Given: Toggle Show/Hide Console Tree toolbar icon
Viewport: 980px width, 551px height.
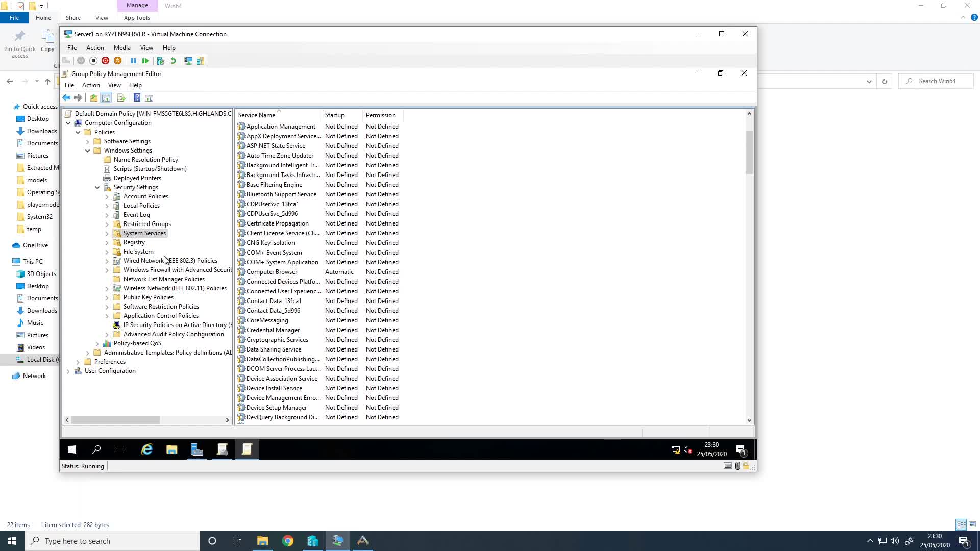Looking at the screenshot, I should pyautogui.click(x=106, y=98).
